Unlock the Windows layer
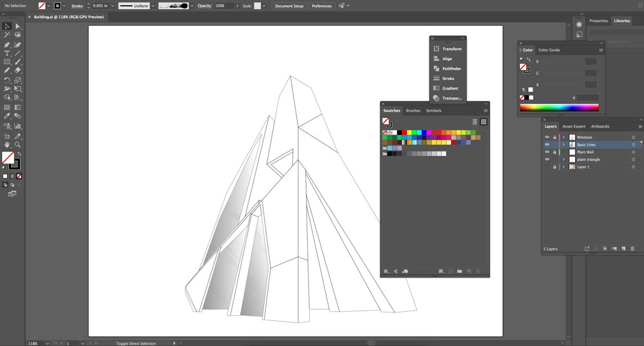The height and width of the screenshot is (346, 644). (x=554, y=137)
